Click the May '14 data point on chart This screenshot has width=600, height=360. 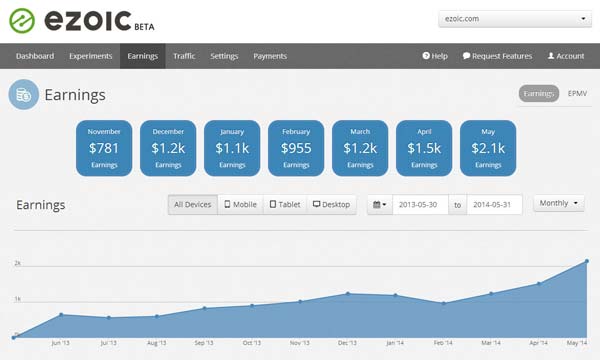click(x=587, y=261)
